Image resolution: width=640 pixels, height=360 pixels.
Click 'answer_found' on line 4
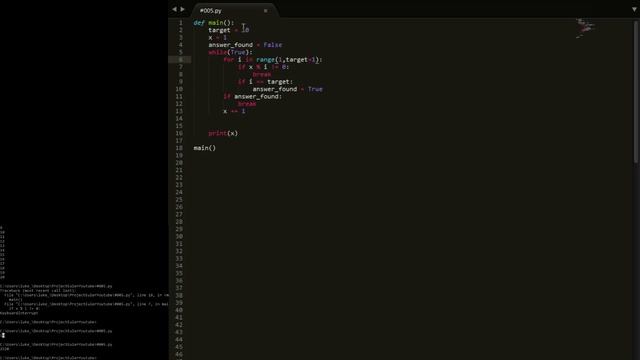230,45
